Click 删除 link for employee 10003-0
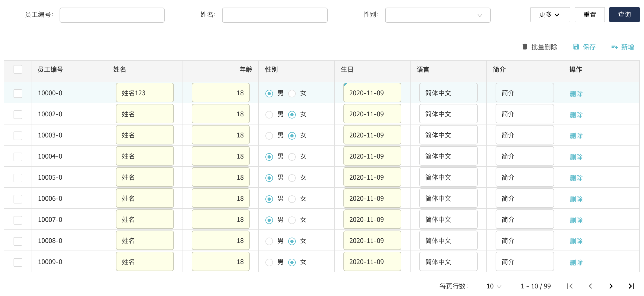 click(x=576, y=136)
